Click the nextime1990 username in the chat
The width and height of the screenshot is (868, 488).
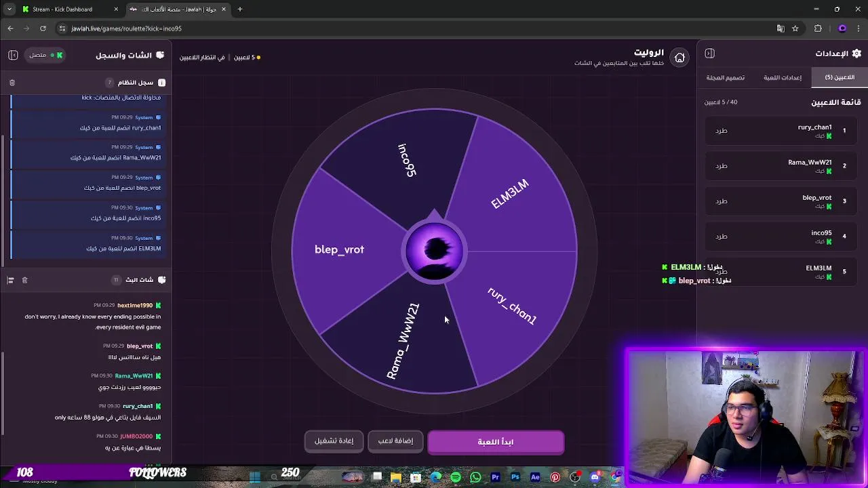coord(135,306)
